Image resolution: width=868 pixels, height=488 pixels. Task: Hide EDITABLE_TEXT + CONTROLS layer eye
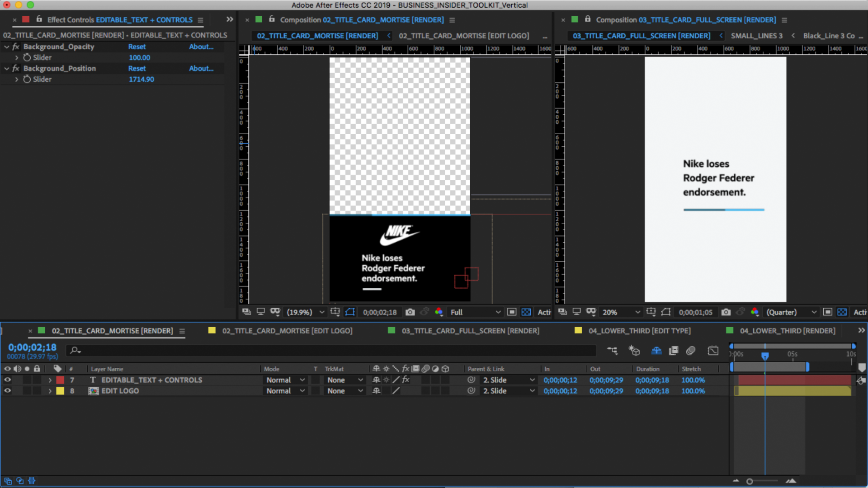click(7, 380)
